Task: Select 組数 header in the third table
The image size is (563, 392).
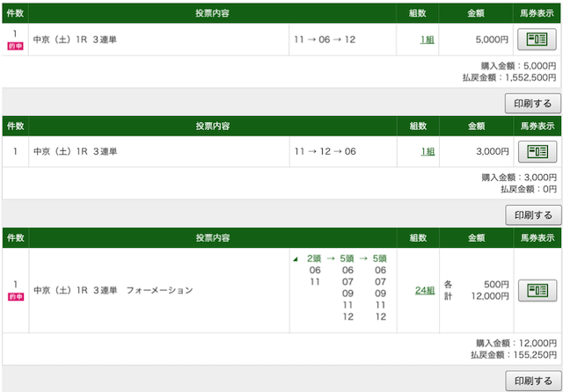Action: [x=418, y=237]
